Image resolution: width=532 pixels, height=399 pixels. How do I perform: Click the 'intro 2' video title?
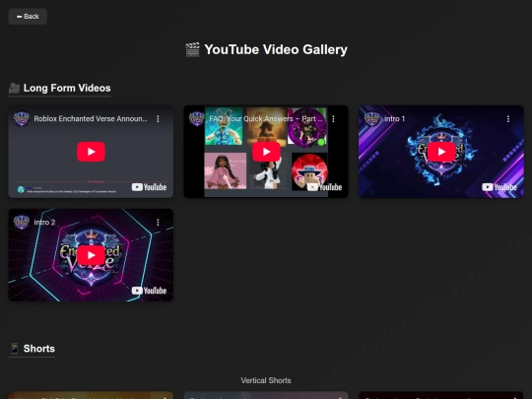pos(44,223)
